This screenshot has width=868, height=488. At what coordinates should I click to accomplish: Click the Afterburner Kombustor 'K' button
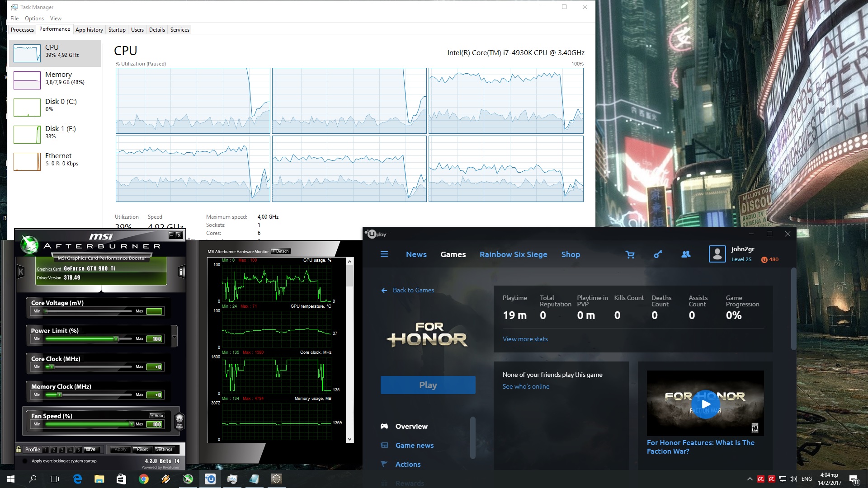(x=20, y=272)
